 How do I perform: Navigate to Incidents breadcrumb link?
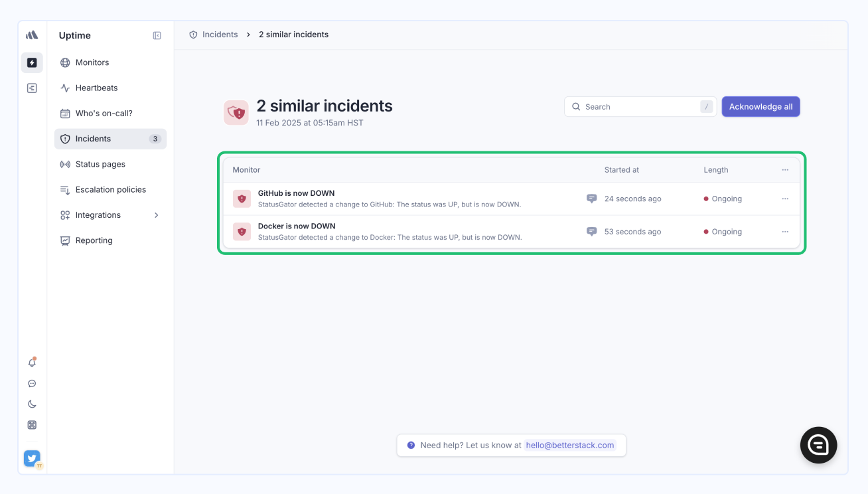pos(220,35)
